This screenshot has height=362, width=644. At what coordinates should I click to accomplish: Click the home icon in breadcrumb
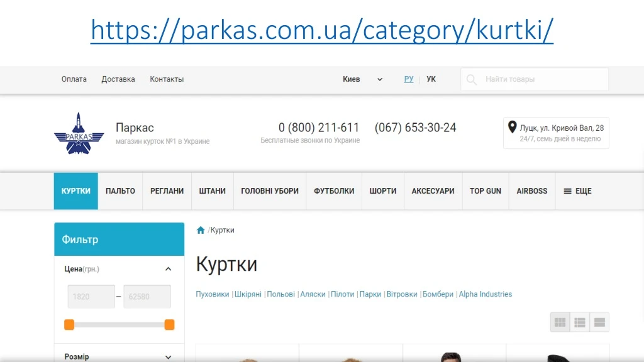coord(201,230)
